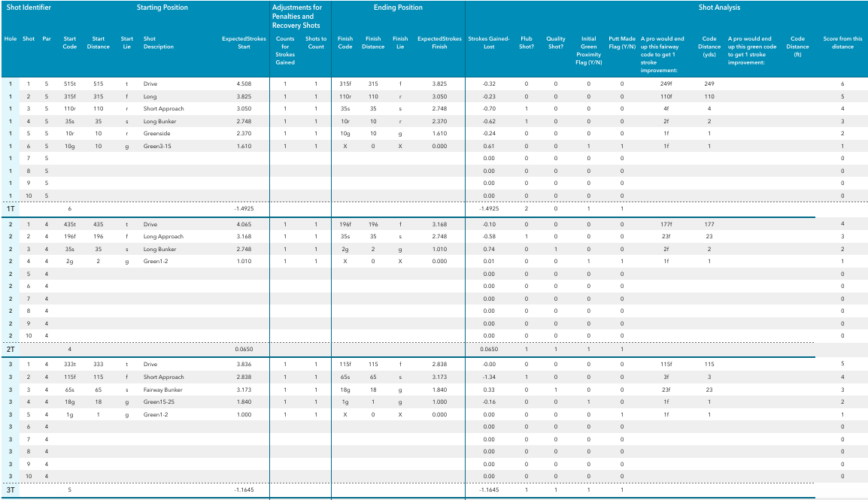This screenshot has width=868, height=500.
Task: Click the Green15-25 shot description cell
Action: tap(160, 402)
